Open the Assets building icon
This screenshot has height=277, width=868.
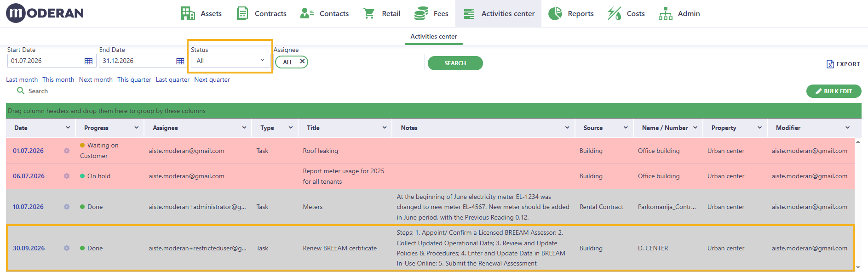coord(188,13)
